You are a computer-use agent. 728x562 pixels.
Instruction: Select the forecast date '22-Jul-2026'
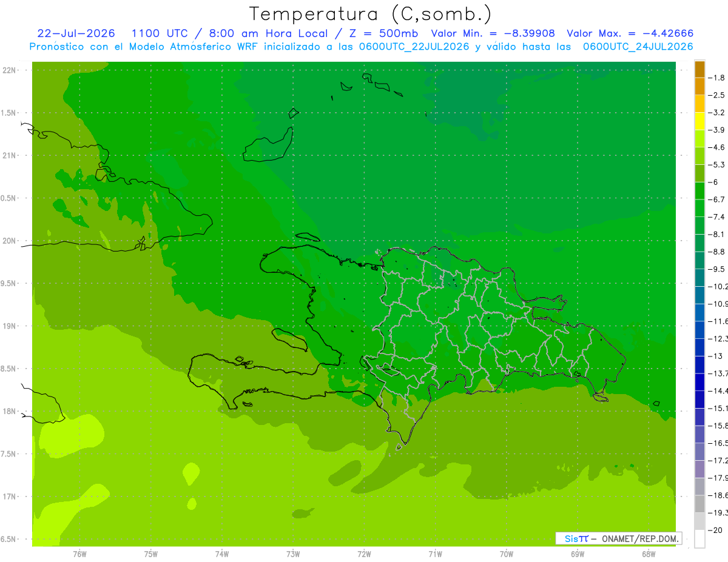tap(76, 33)
